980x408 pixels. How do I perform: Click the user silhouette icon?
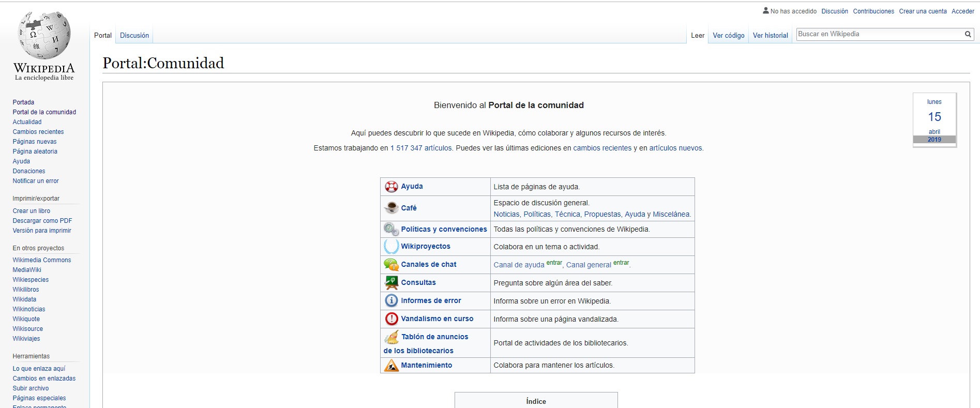766,10
